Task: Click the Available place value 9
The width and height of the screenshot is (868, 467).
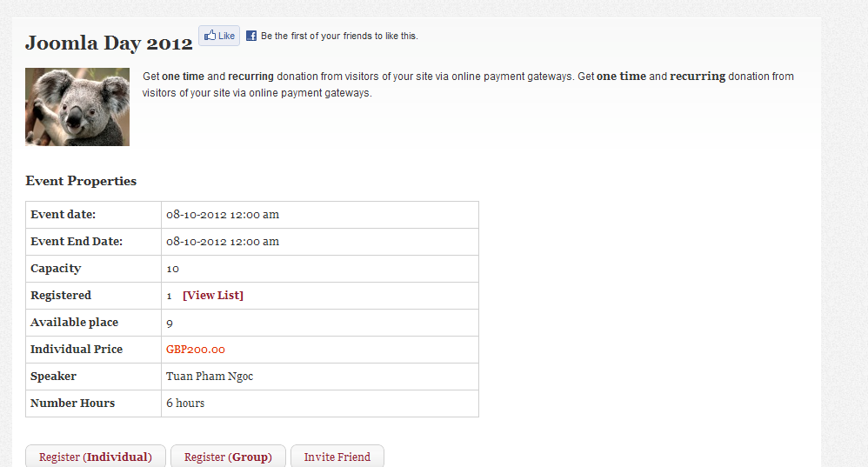Action: (x=170, y=324)
